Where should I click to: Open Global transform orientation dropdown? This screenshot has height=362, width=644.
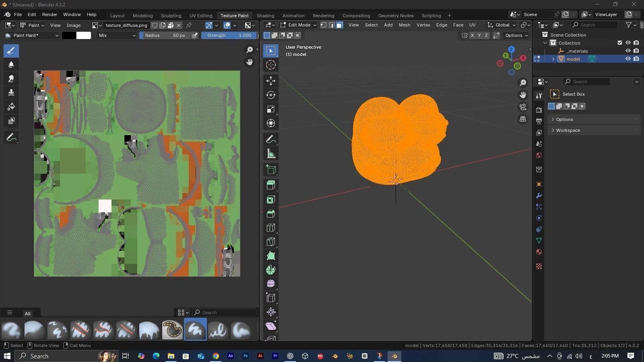pyautogui.click(x=501, y=25)
